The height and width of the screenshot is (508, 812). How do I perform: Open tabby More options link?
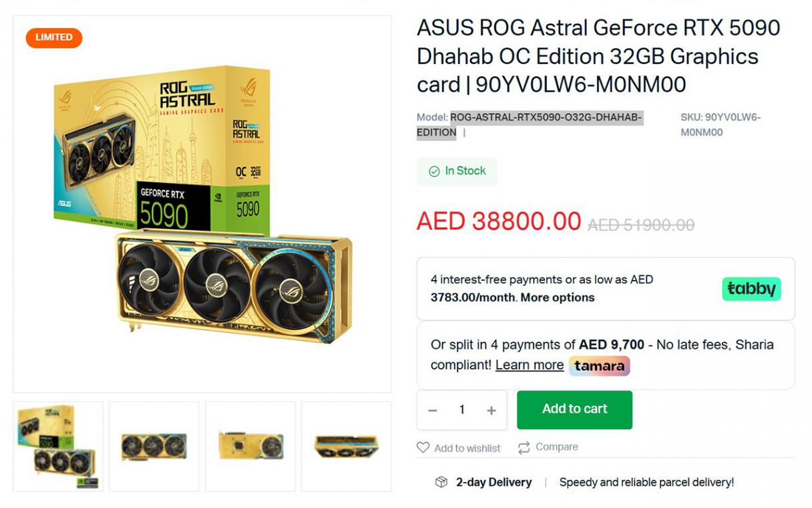(x=558, y=297)
